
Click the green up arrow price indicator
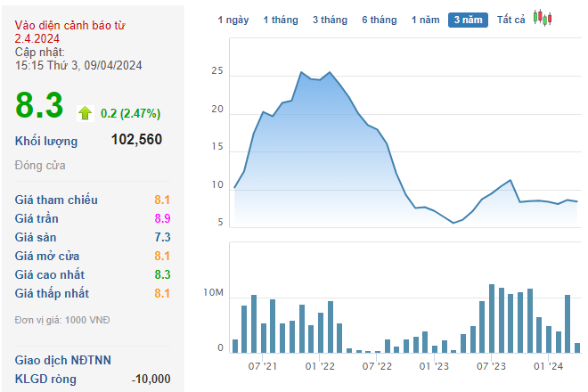point(85,113)
